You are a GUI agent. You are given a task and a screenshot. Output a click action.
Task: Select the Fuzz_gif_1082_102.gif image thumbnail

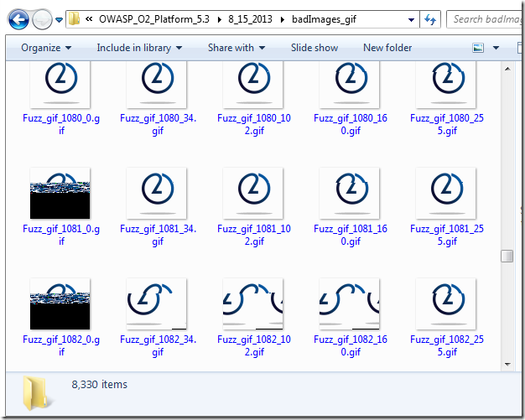coord(252,303)
